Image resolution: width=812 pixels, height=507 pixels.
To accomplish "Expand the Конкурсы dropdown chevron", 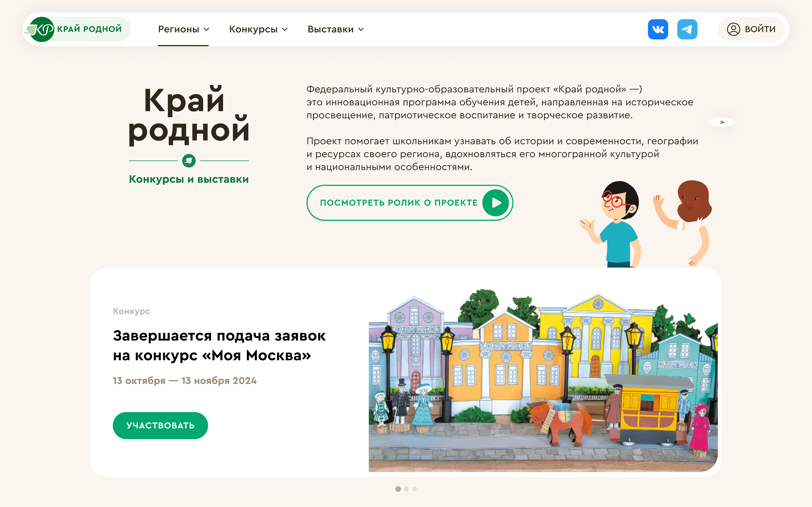I will (x=285, y=30).
